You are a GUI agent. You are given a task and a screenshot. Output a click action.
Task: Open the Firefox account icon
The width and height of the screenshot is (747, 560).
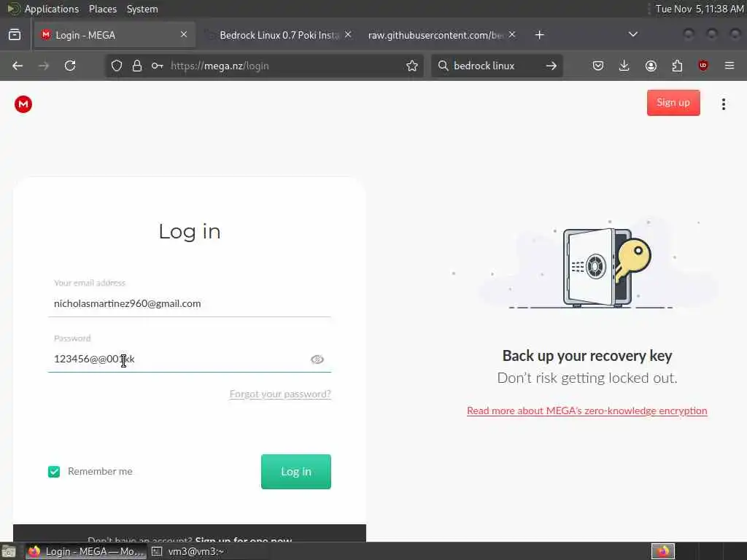pos(651,66)
